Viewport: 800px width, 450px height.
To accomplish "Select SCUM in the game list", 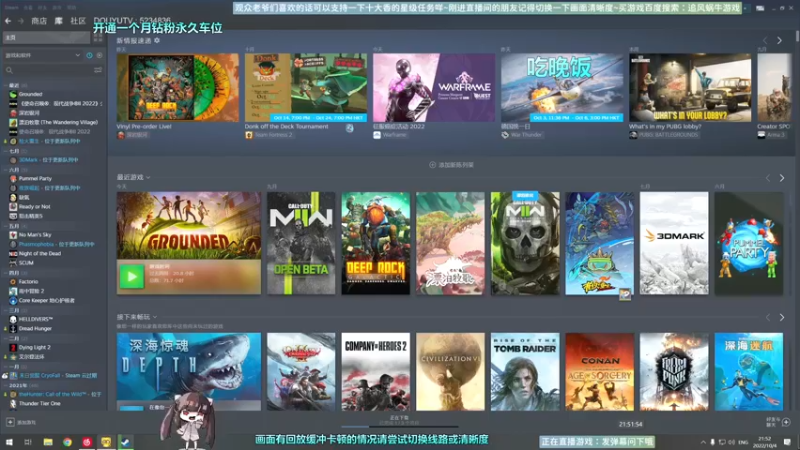I will pos(26,263).
